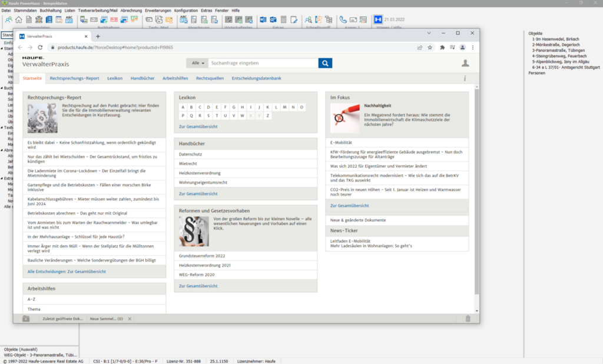Open the calculator icon in PowerHaus toolbar
Screen dimensions: 603x364
[x=284, y=19]
